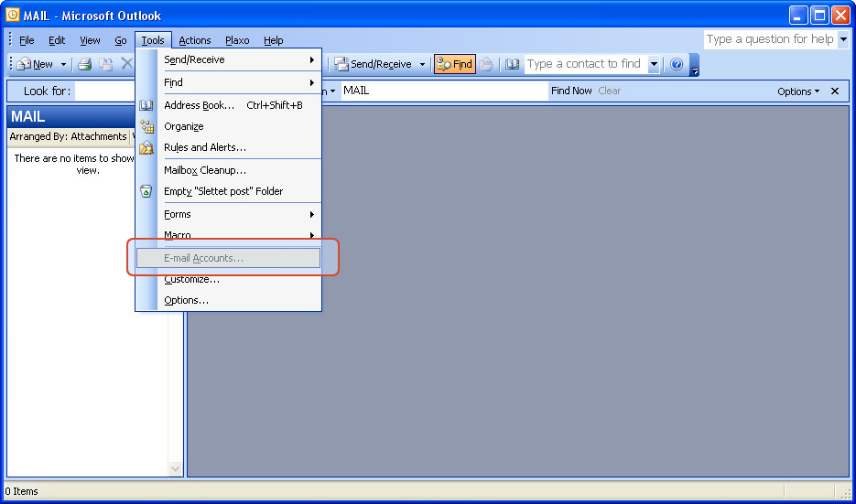
Task: Click the message list scrollbar down arrow
Action: click(x=175, y=468)
